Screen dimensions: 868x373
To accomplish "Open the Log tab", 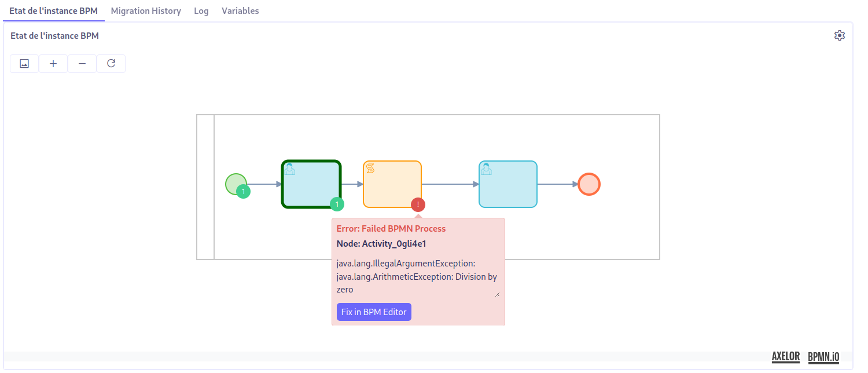I will tap(201, 11).
